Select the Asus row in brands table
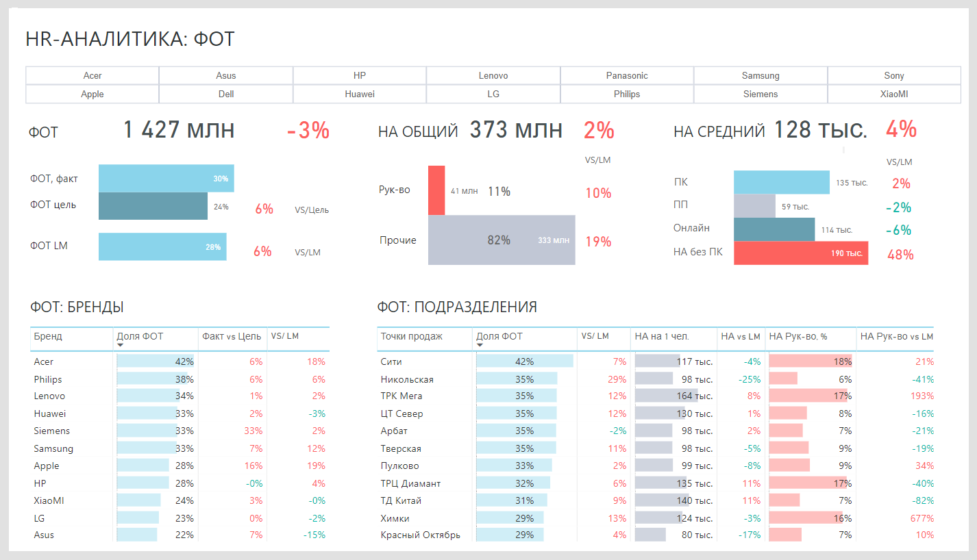Viewport: 977px width, 560px height. 180,535
